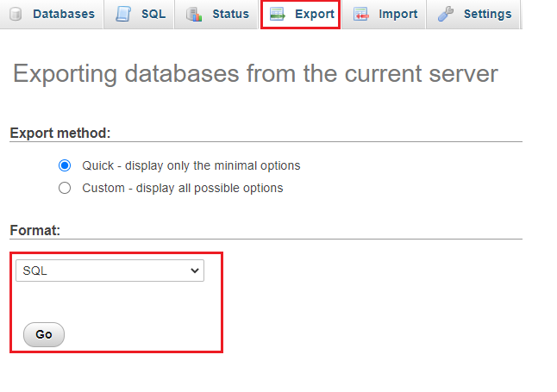Click the format dropdown chevron arrow
Image resolution: width=557 pixels, height=392 pixels.
point(194,271)
